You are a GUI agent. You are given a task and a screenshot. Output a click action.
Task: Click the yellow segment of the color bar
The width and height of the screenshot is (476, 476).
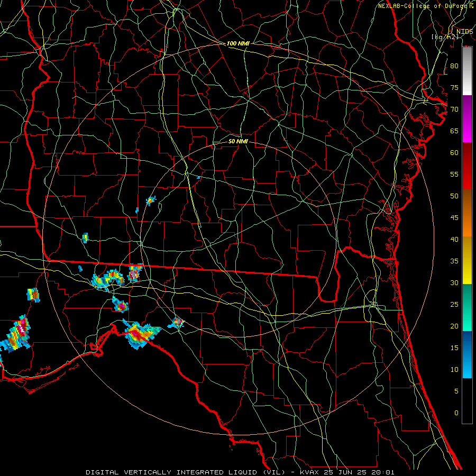point(467,260)
